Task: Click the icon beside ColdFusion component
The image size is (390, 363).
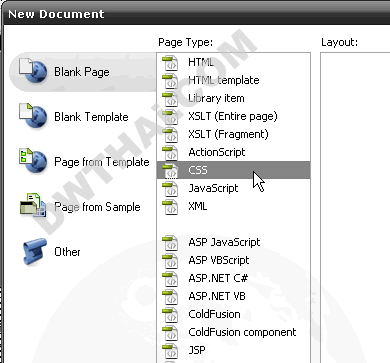Action: tap(170, 333)
